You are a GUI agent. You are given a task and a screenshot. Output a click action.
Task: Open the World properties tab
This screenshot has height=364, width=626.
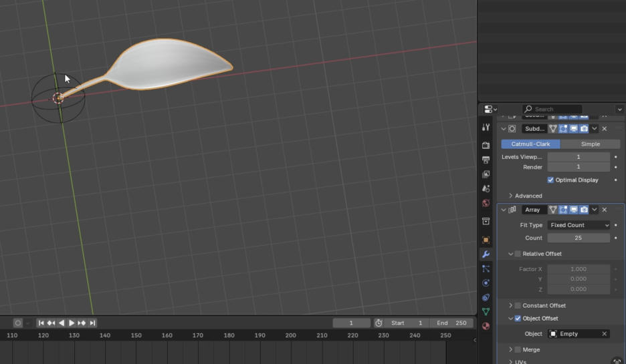pos(486,203)
